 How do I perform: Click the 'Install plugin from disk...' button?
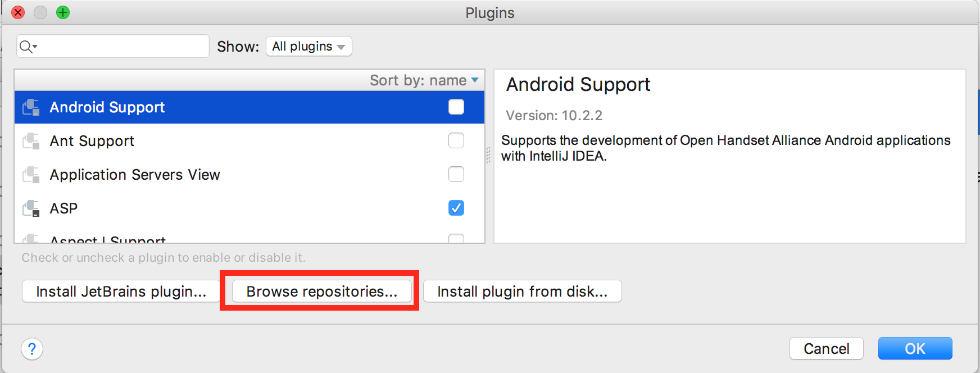[523, 291]
